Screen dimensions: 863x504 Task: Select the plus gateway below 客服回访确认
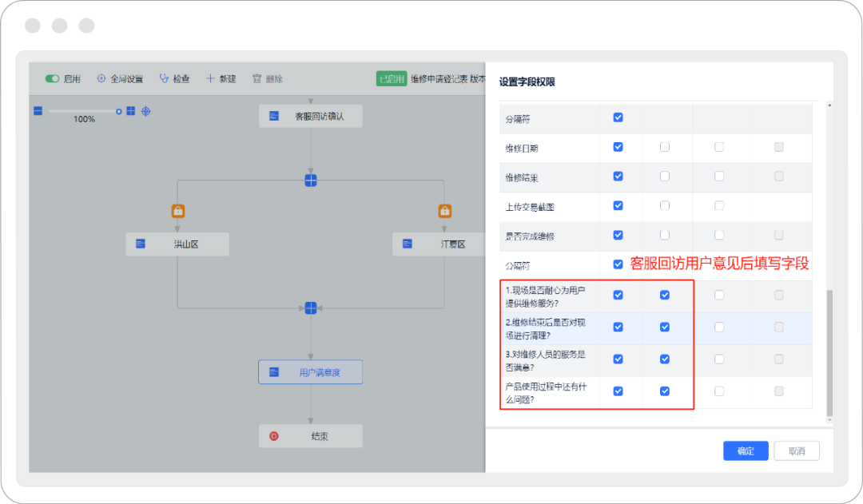(311, 180)
